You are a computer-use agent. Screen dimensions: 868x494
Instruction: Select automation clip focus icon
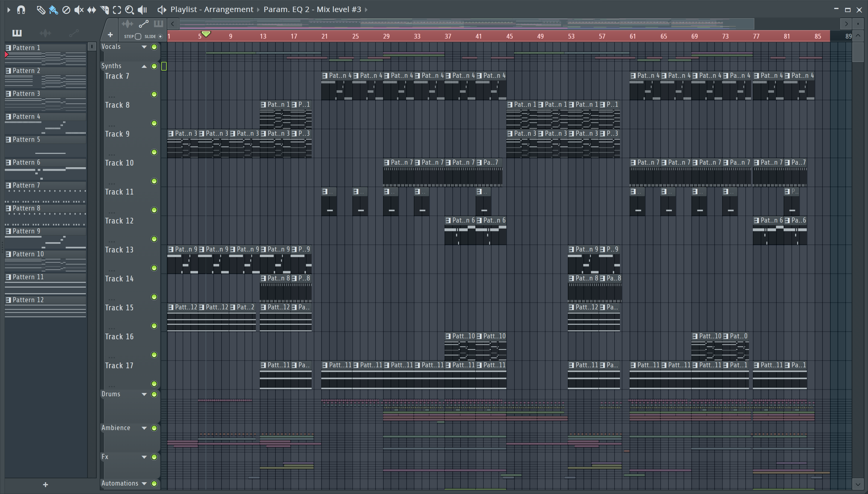click(143, 24)
